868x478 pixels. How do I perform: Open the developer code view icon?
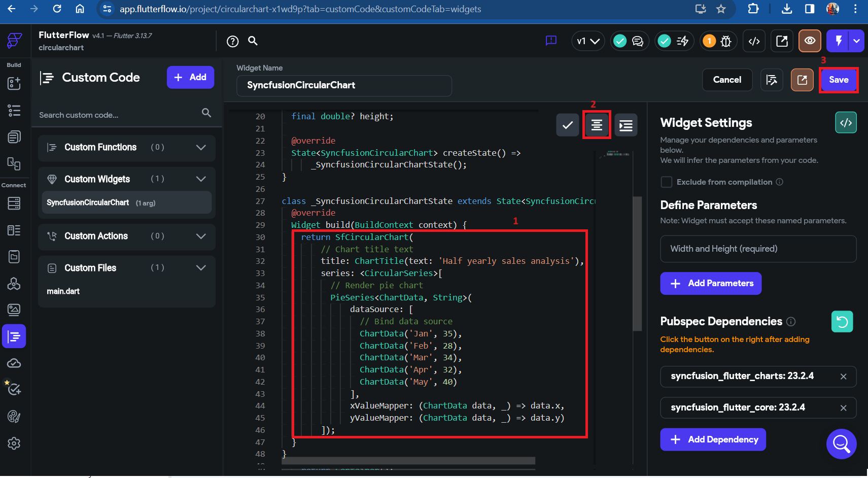click(x=754, y=41)
